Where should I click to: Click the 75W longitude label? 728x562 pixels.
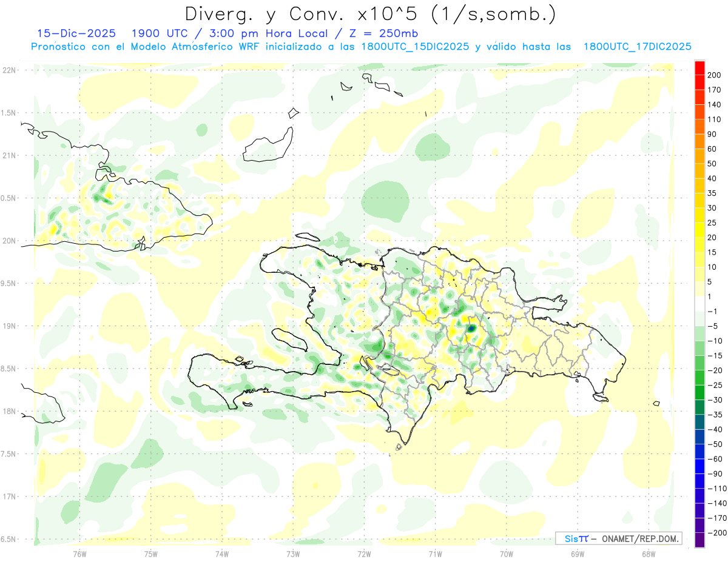150,554
